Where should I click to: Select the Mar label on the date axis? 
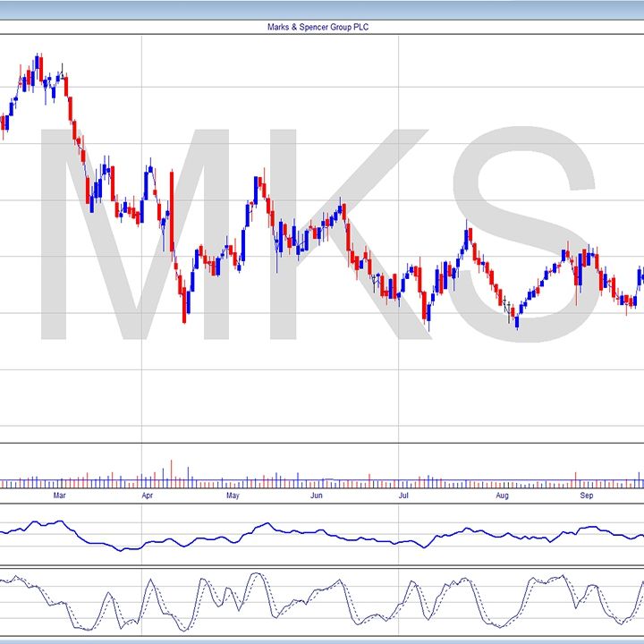pyautogui.click(x=59, y=495)
